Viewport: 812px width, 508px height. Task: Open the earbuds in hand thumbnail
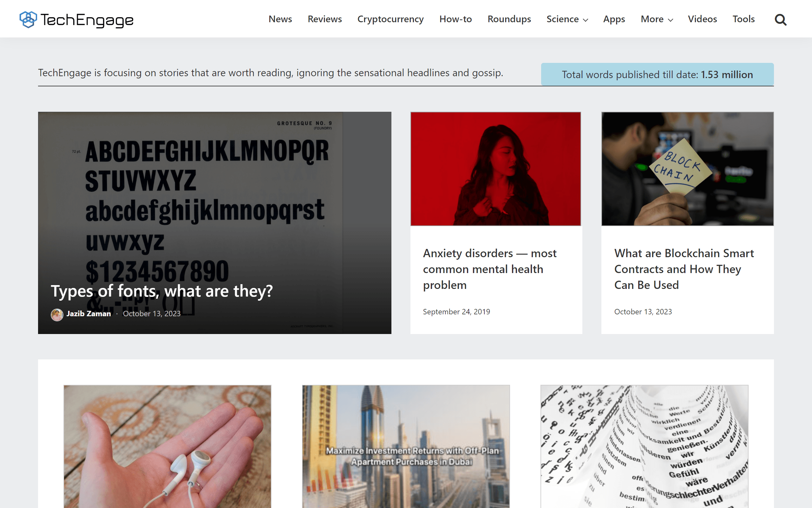167,446
